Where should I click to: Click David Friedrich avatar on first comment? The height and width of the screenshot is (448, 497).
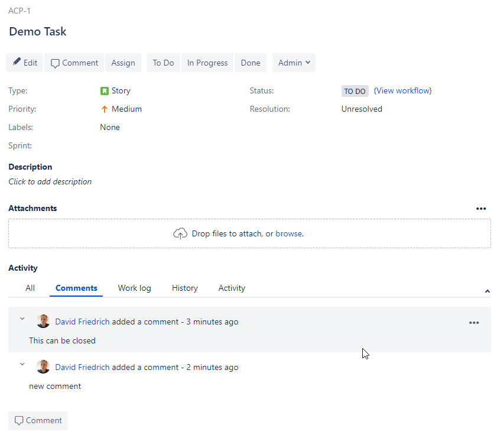pos(43,321)
